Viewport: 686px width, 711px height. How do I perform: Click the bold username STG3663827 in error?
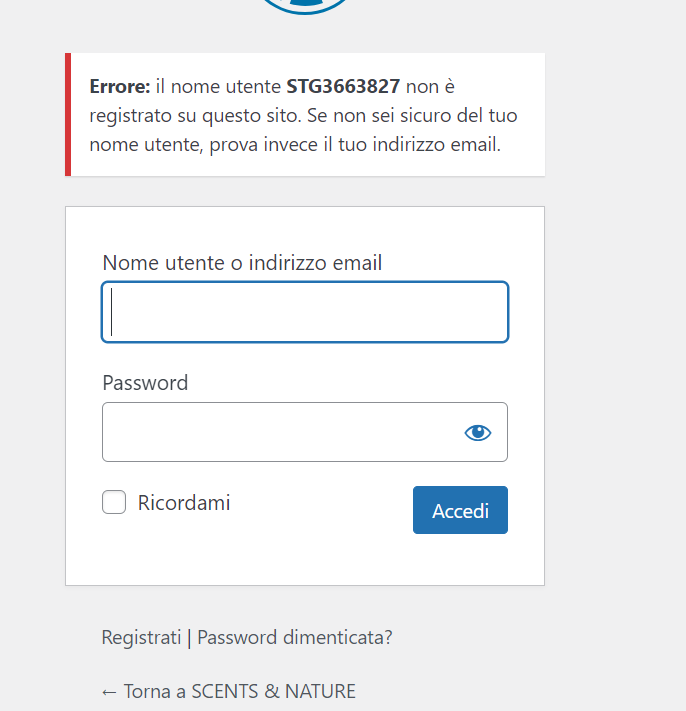click(x=343, y=87)
